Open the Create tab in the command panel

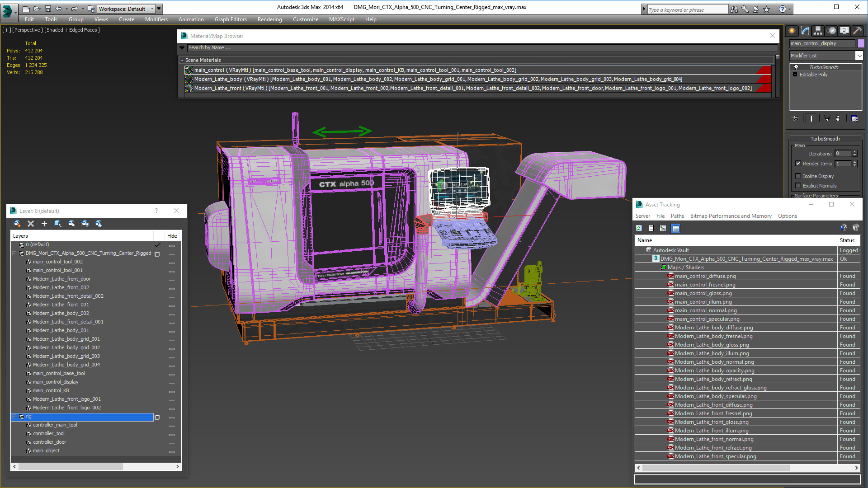click(x=792, y=31)
